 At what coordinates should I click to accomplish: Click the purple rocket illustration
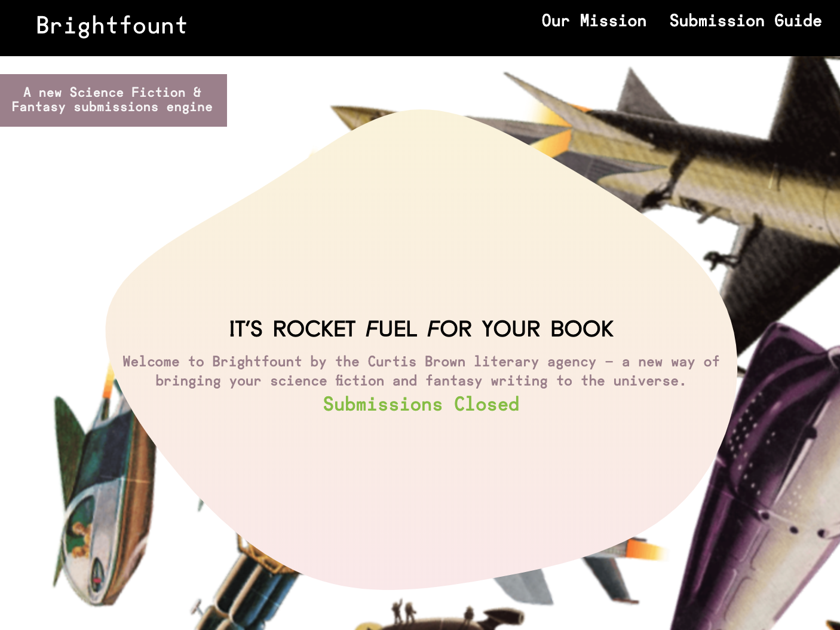(771, 478)
